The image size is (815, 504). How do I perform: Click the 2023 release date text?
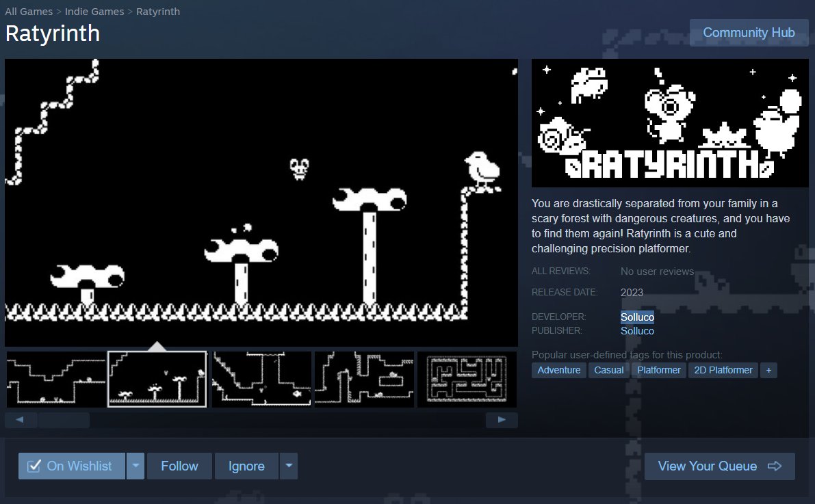click(632, 293)
